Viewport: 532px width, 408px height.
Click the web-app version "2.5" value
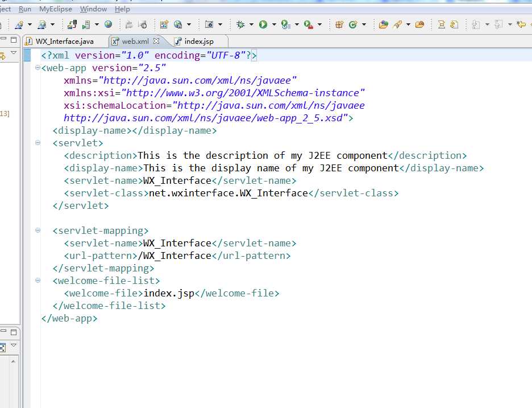click(x=152, y=68)
